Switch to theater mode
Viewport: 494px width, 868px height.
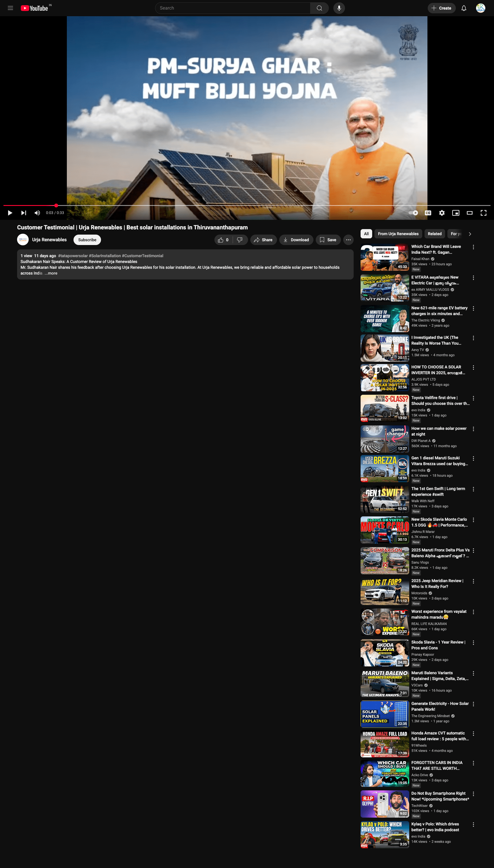(x=470, y=213)
